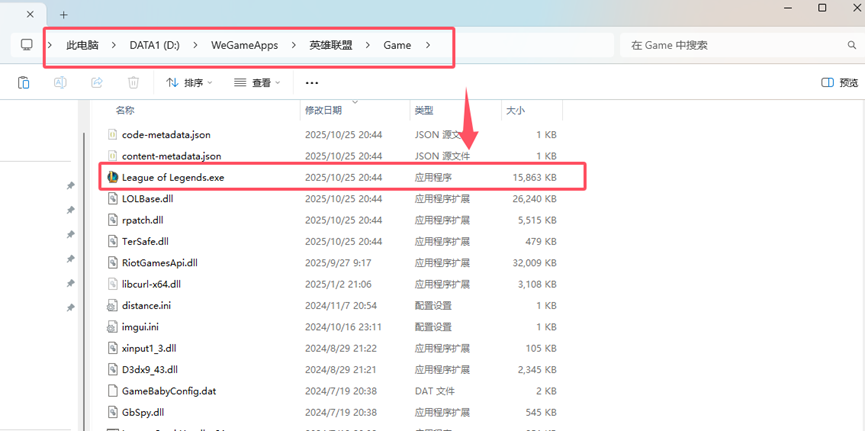Viewport: 865px width, 431px height.
Task: Sort by the 名称 column header
Action: click(x=125, y=110)
